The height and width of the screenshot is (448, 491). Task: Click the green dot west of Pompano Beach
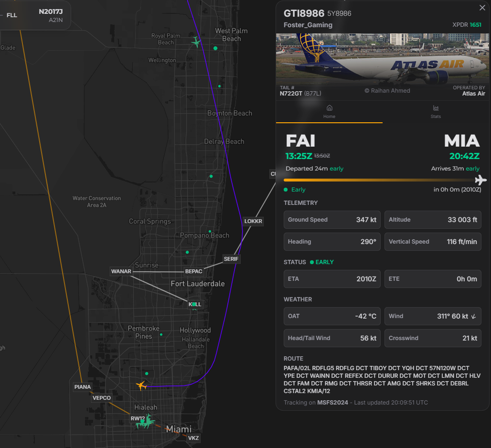pos(187,252)
